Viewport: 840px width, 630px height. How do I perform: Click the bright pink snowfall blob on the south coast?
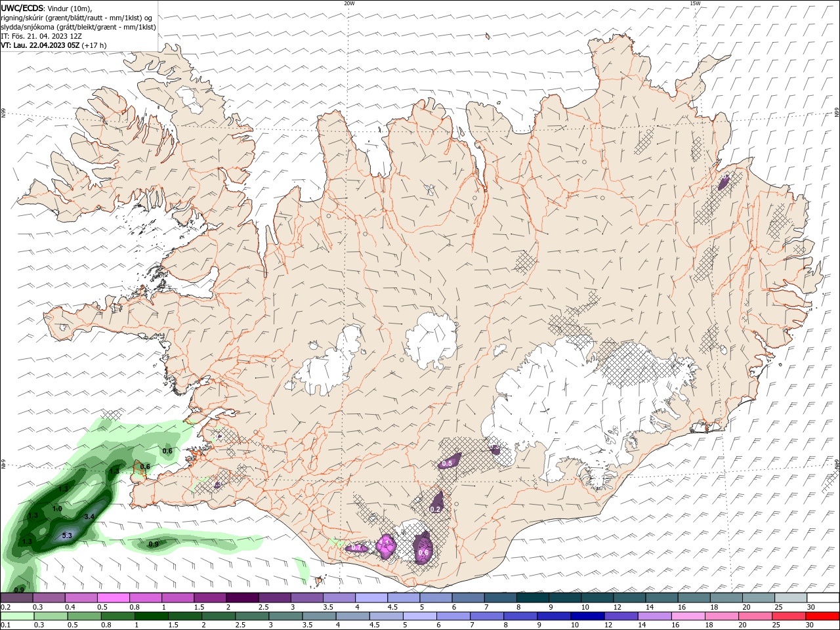pyautogui.click(x=387, y=546)
